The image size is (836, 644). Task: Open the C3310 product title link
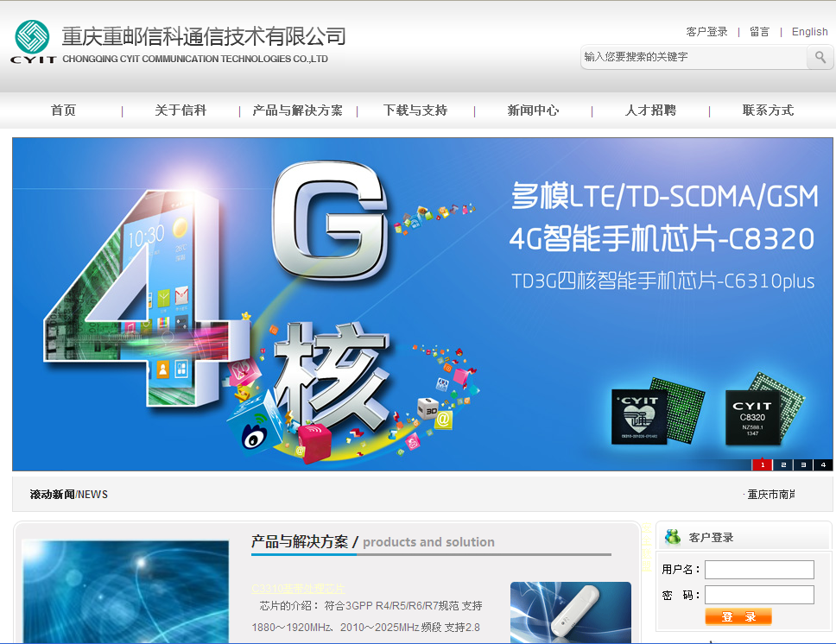coord(298,588)
